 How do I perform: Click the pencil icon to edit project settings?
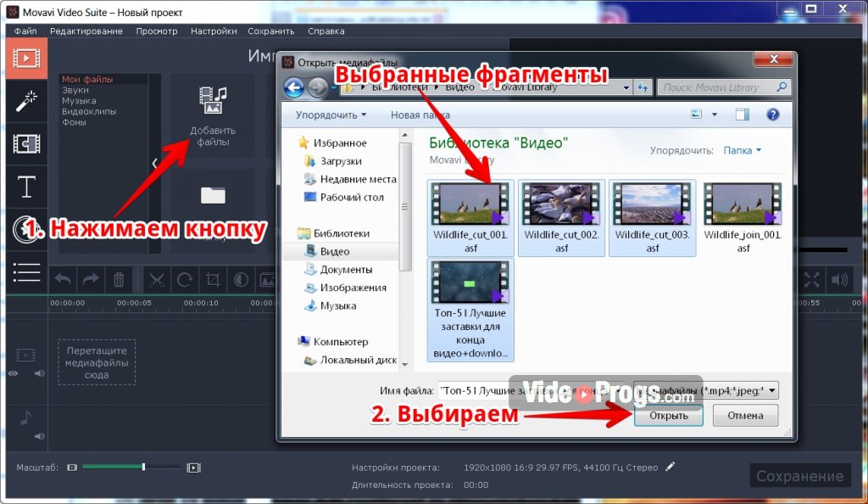[x=670, y=467]
